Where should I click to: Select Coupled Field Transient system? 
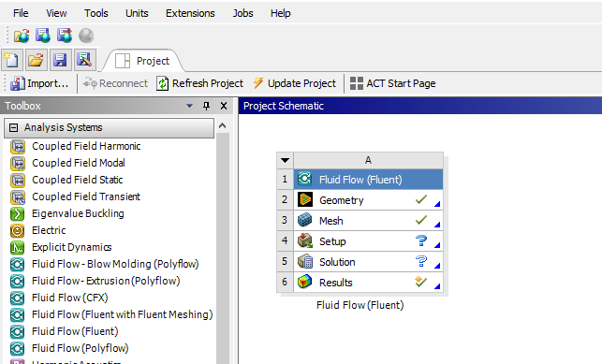(86, 197)
